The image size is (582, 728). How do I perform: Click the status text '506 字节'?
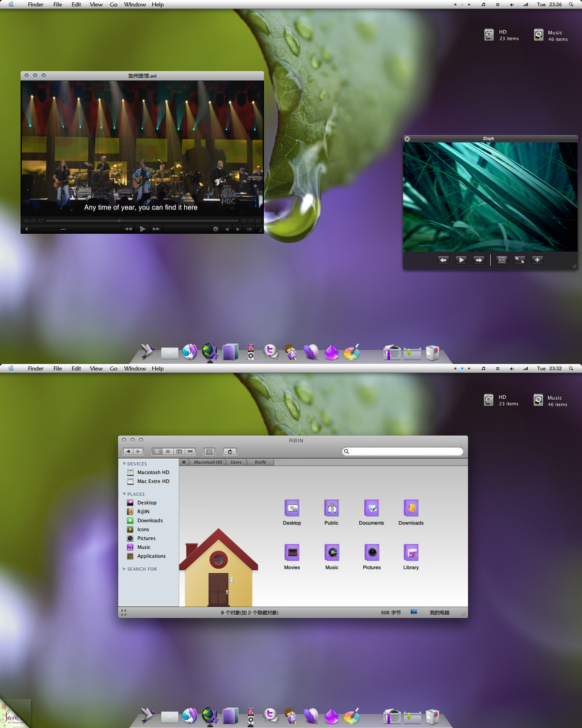pyautogui.click(x=391, y=613)
